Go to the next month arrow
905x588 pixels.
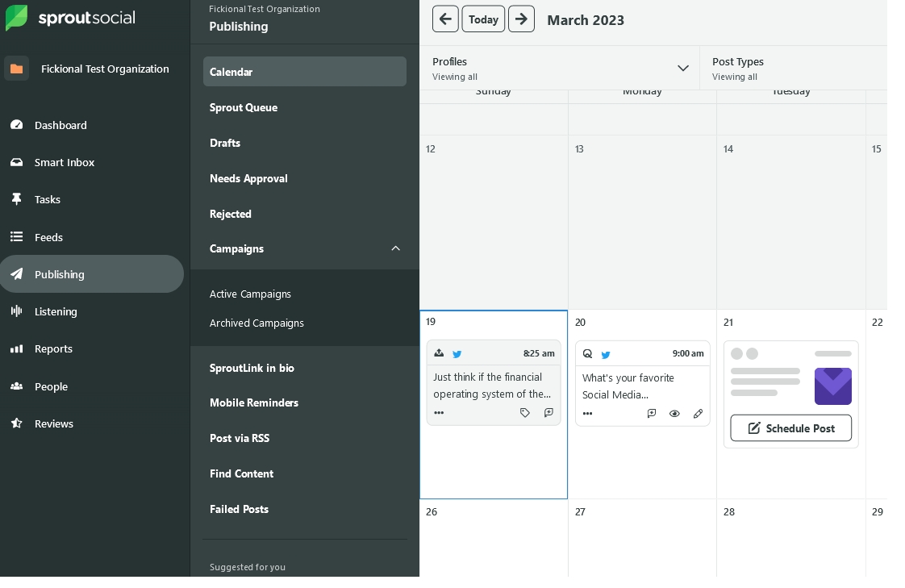(521, 19)
